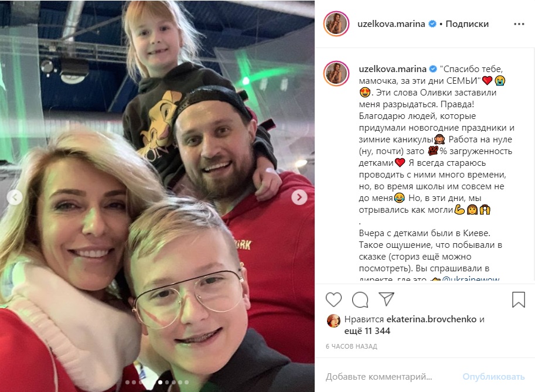This screenshot has width=535, height=392.
Task: Go to next photo with right arrow
Action: point(299,197)
